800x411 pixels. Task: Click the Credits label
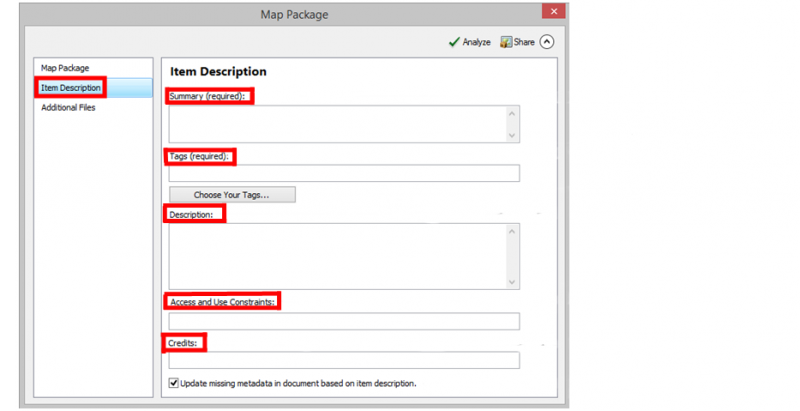click(183, 343)
